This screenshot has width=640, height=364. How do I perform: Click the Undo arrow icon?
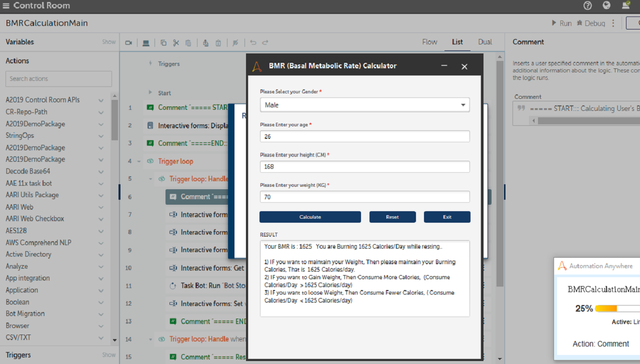point(253,43)
